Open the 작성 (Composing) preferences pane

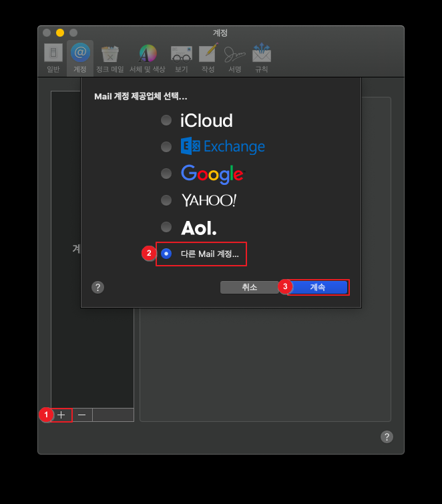208,58
